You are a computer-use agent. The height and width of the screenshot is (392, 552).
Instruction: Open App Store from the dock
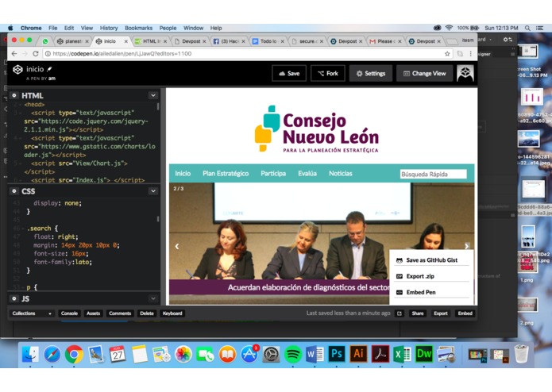point(249,354)
